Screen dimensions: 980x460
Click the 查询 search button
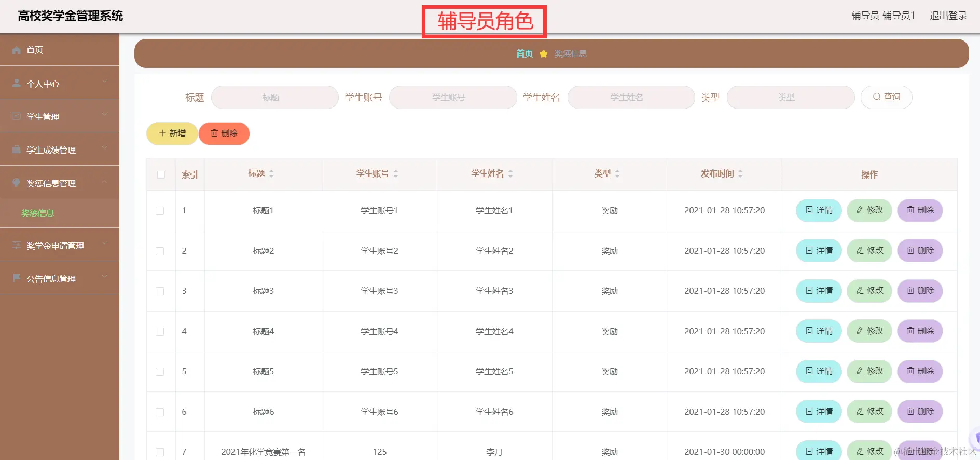tap(886, 97)
